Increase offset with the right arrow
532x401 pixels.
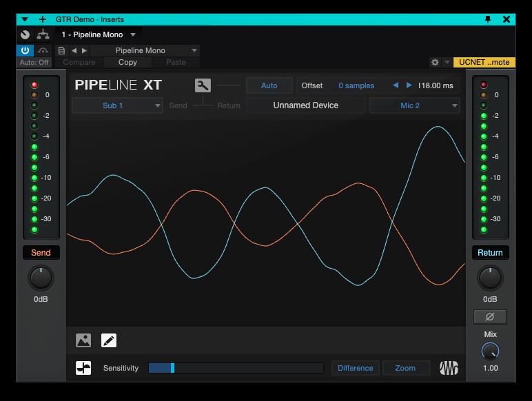(409, 85)
